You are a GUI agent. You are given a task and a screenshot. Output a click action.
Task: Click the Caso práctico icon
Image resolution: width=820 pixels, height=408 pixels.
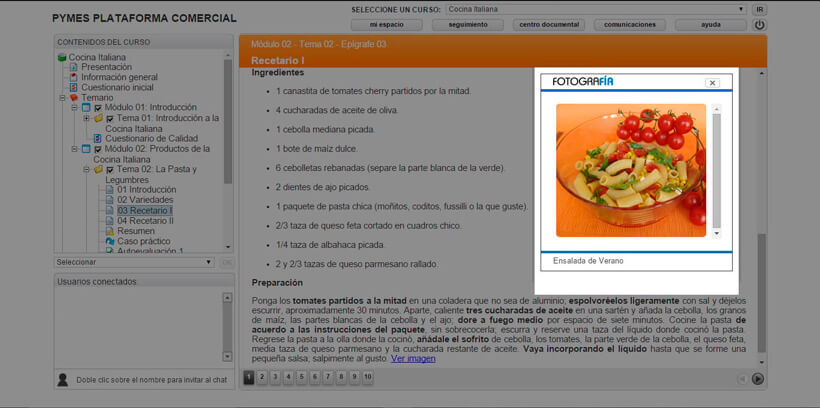[x=110, y=241]
